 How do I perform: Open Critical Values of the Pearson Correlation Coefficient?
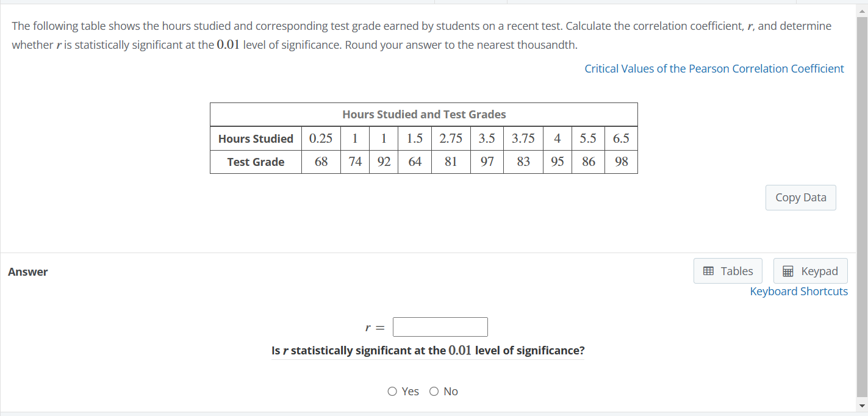point(714,68)
